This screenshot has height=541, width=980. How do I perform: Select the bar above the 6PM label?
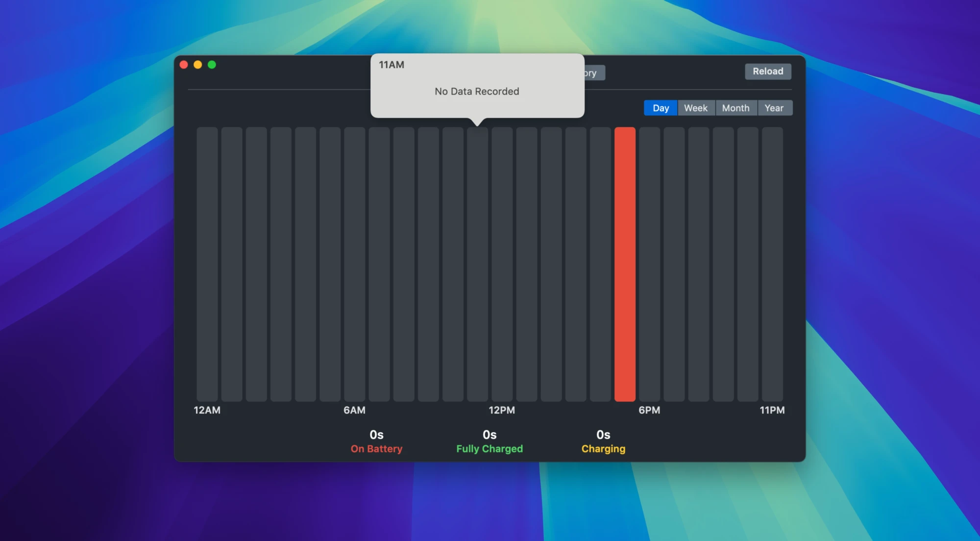pyautogui.click(x=649, y=265)
